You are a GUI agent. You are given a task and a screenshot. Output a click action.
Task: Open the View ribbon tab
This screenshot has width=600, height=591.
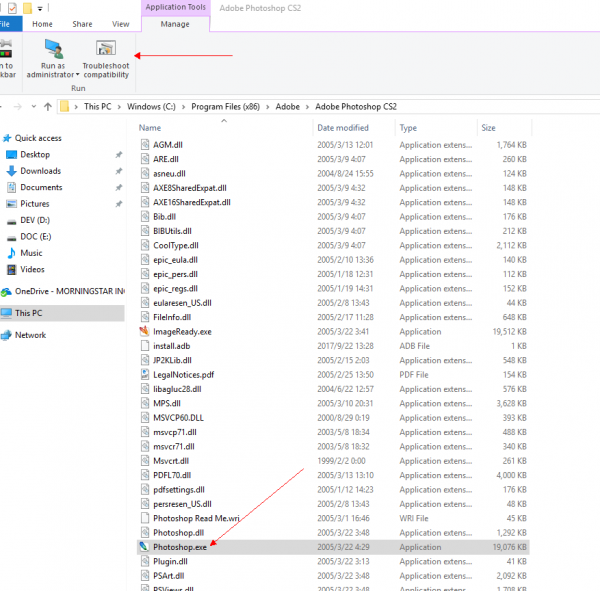click(x=121, y=24)
